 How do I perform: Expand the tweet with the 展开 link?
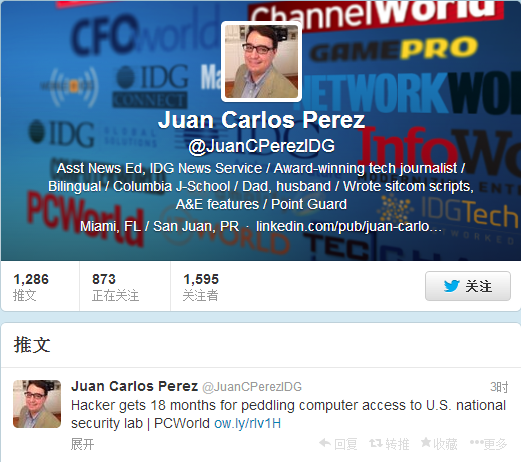pyautogui.click(x=82, y=444)
